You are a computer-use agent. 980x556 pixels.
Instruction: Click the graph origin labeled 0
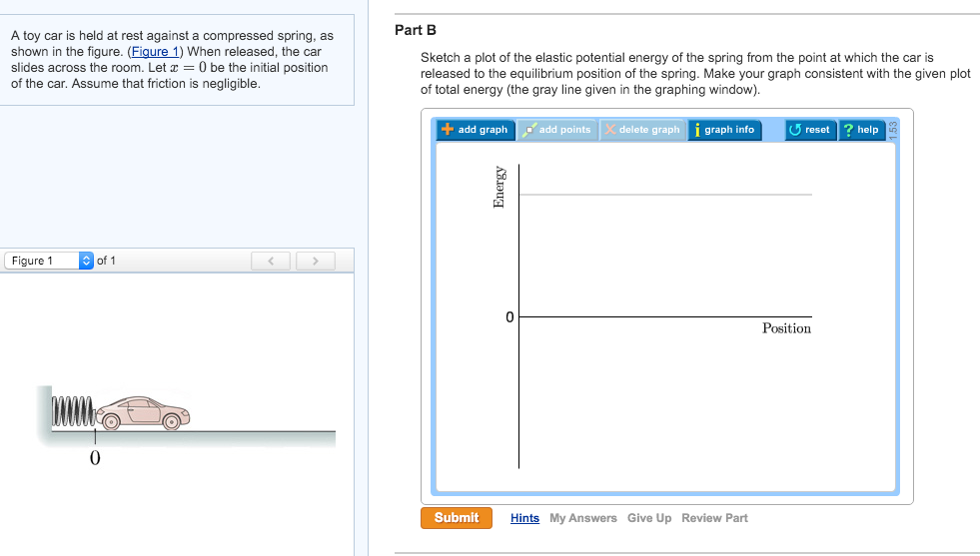508,317
